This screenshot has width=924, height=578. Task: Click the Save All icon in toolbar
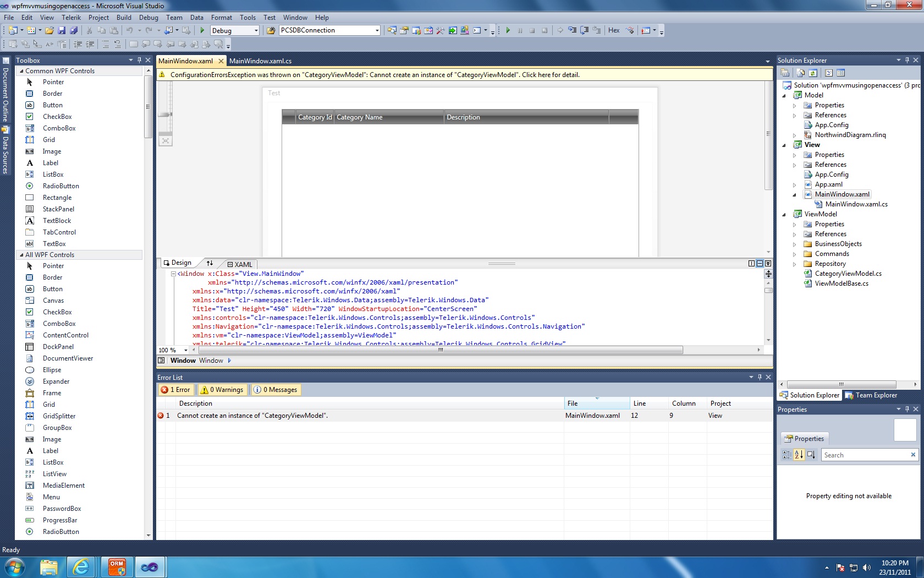pyautogui.click(x=73, y=30)
